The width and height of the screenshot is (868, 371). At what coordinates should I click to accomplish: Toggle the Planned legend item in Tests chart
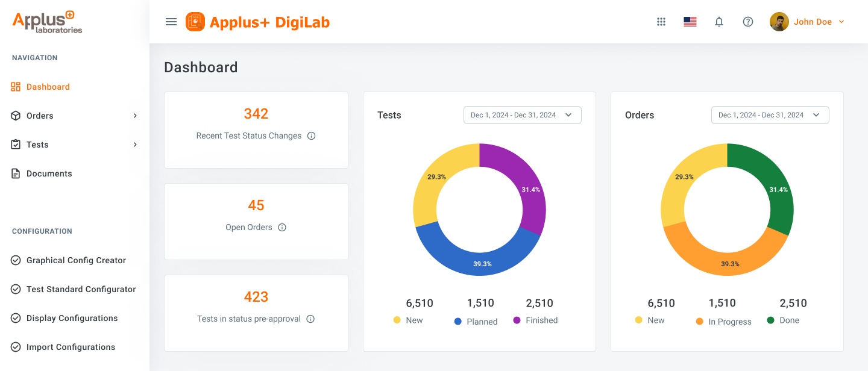pos(476,322)
